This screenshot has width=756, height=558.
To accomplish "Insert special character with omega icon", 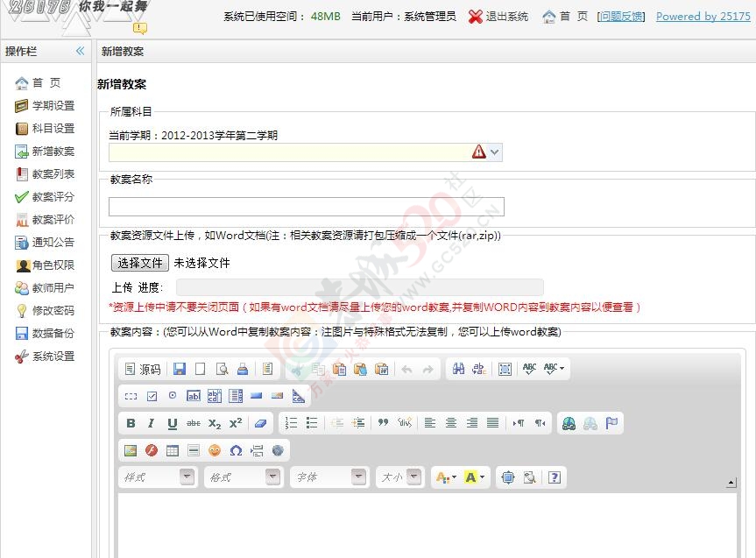I will [x=236, y=450].
